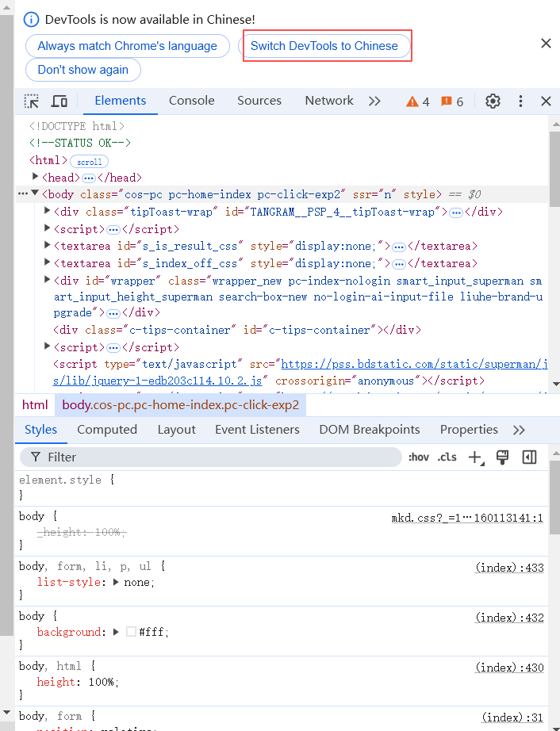
Task: Switch to the Console tab
Action: point(192,101)
